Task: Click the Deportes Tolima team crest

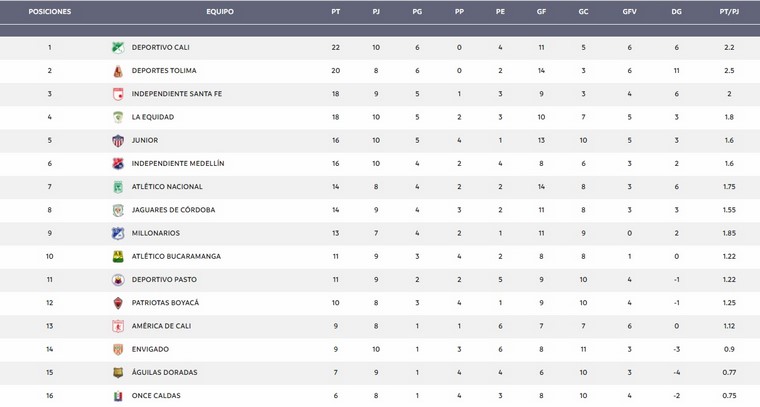Action: (117, 71)
